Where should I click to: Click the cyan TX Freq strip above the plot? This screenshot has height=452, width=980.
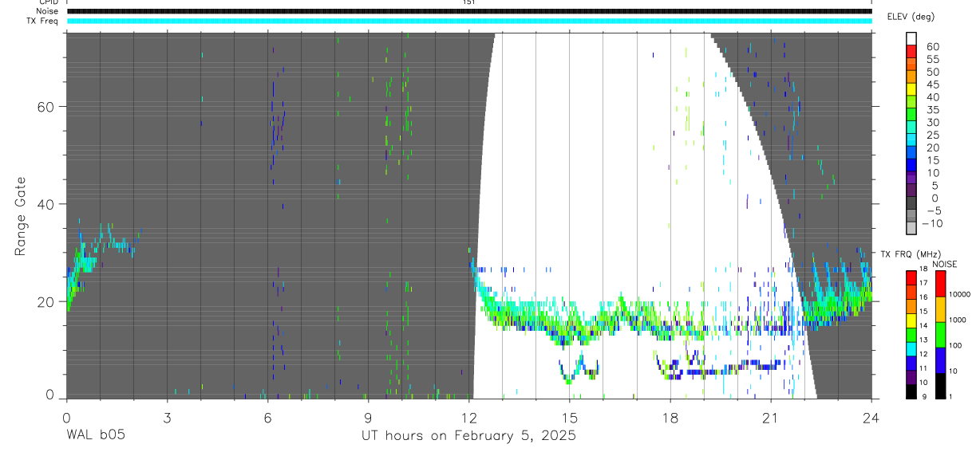[x=469, y=21]
